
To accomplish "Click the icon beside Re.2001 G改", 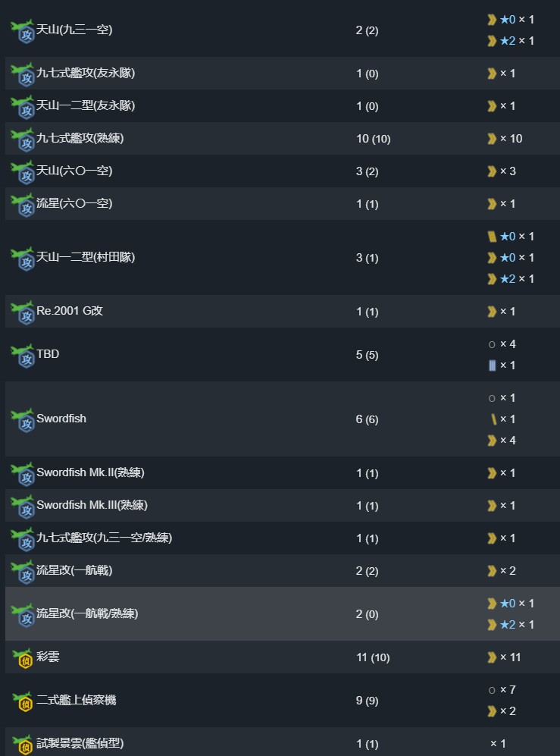I will tap(23, 312).
